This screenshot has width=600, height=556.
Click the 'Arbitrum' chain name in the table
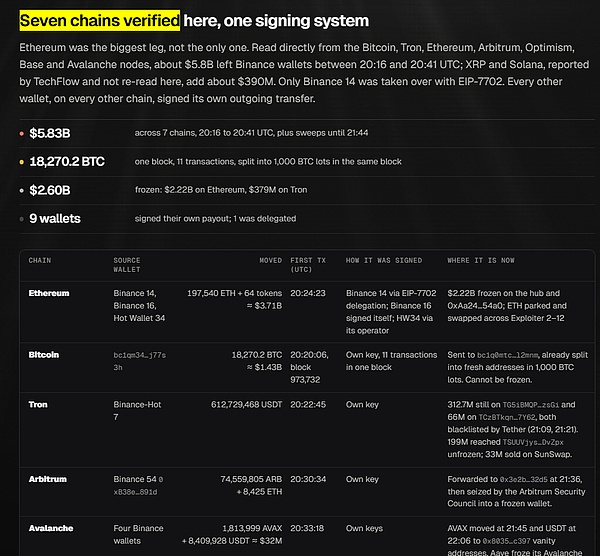tap(47, 479)
